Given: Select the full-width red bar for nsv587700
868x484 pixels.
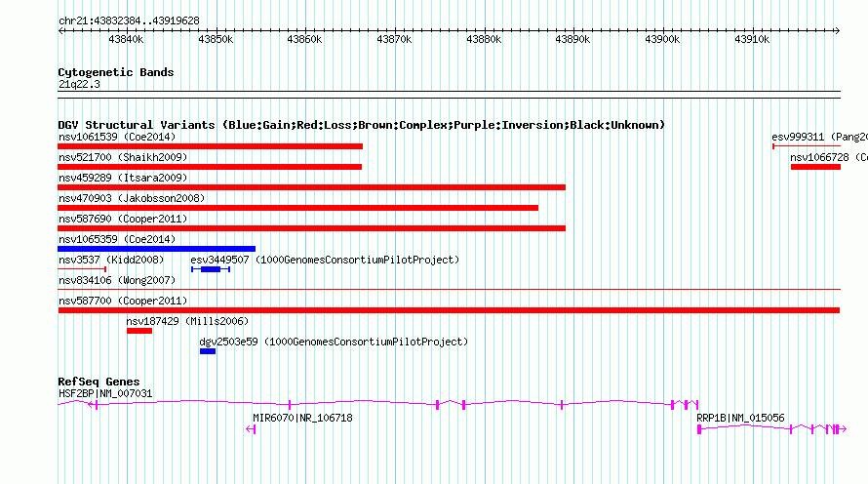Looking at the screenshot, I should coord(449,310).
